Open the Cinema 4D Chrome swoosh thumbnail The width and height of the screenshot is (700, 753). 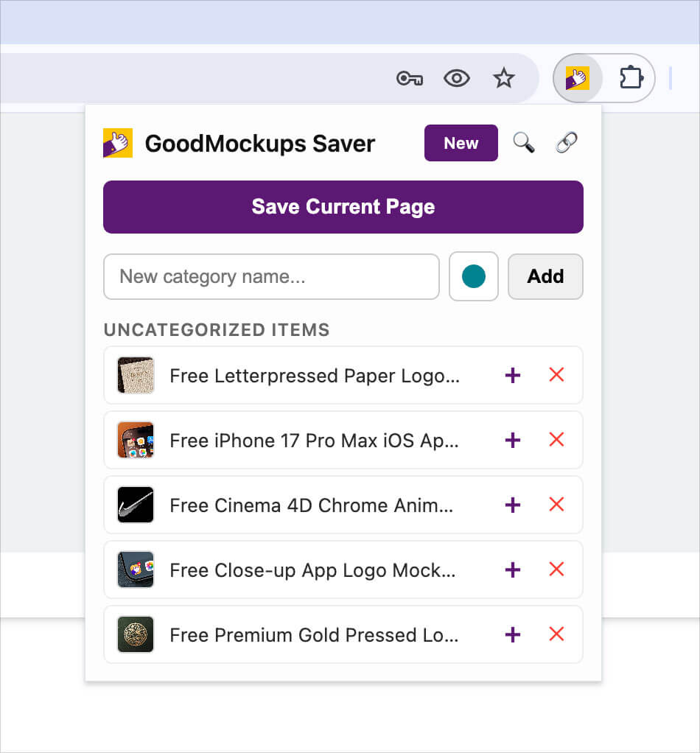point(136,505)
